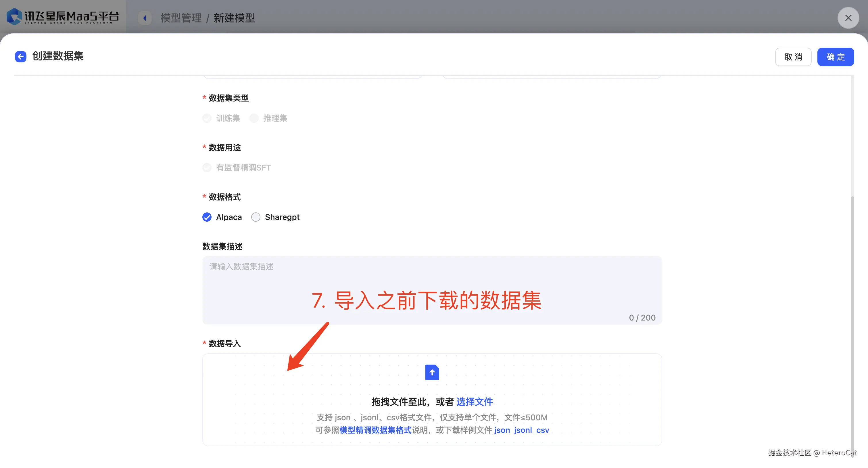Click the upload file icon in import area

click(x=432, y=372)
